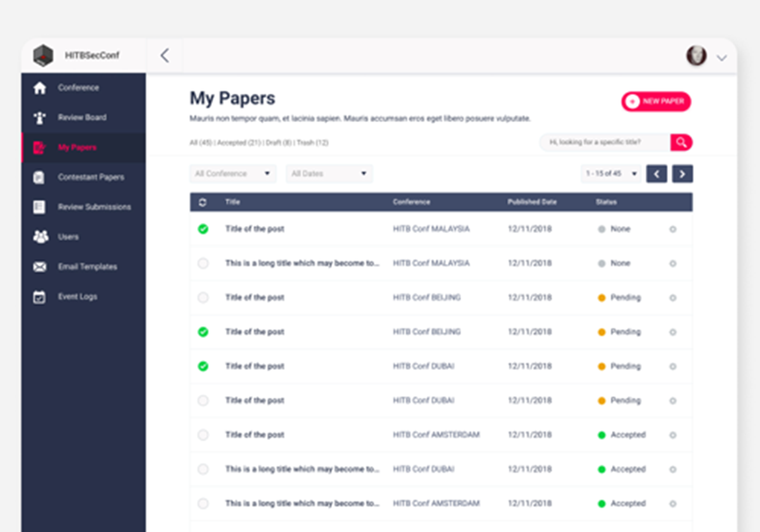Click the options circle of first BEIJING row
Screen dimensions: 760x532
coord(673,298)
